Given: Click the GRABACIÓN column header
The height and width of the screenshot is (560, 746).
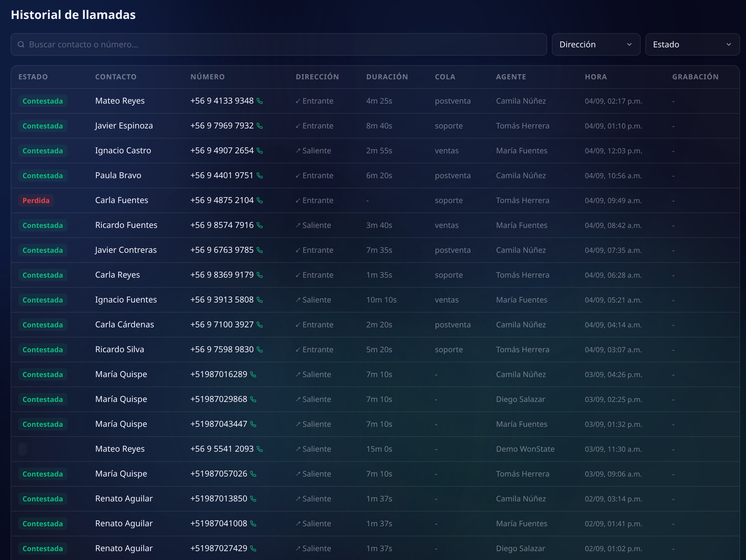Looking at the screenshot, I should click(695, 77).
